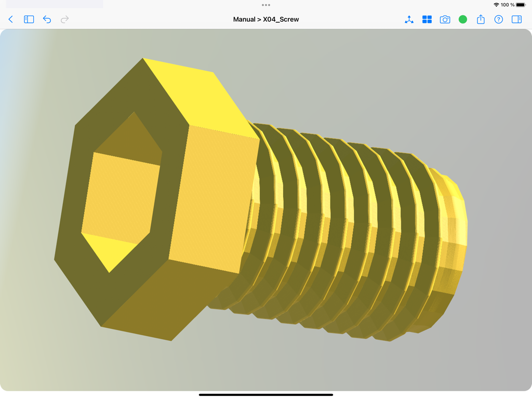Take a screenshot with the camera icon
This screenshot has width=532, height=399.
[x=445, y=19]
